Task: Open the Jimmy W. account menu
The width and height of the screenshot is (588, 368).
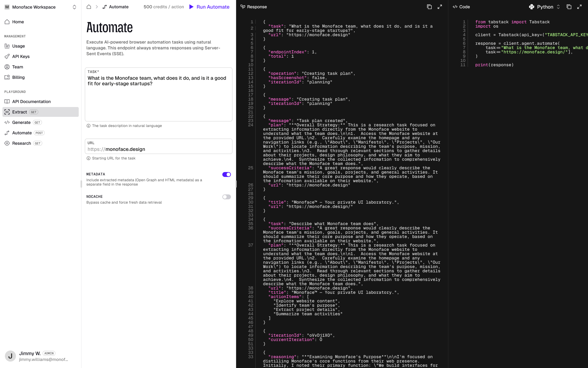Action: tap(37, 356)
